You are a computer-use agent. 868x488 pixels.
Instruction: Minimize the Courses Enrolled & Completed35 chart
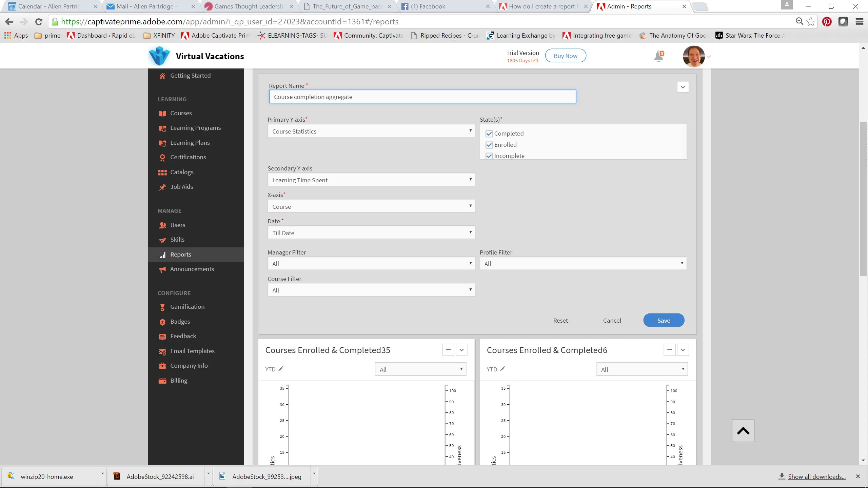coord(448,350)
